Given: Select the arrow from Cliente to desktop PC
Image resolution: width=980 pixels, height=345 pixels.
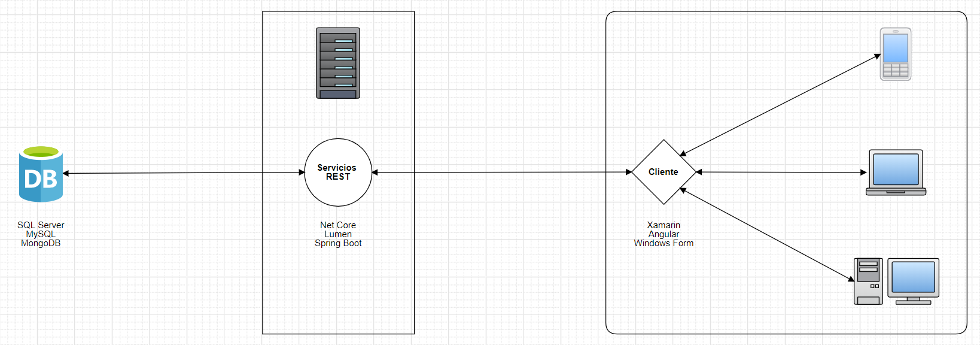Looking at the screenshot, I should tap(768, 234).
